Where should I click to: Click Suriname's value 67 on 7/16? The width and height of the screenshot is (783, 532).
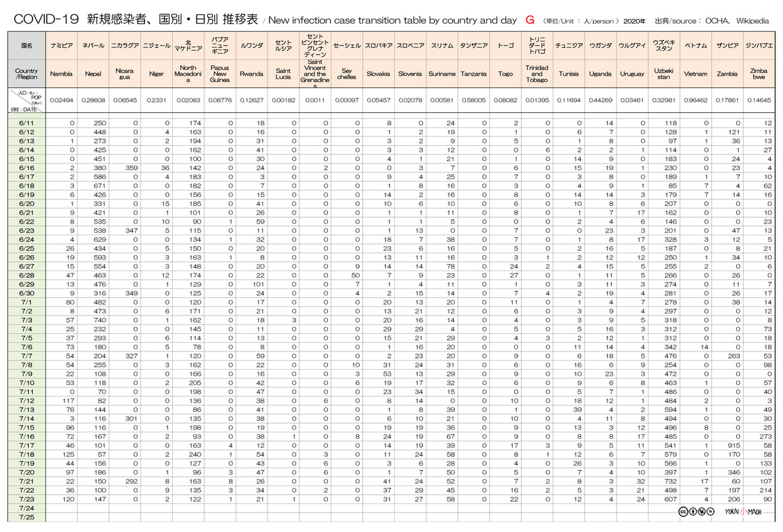[x=451, y=436]
